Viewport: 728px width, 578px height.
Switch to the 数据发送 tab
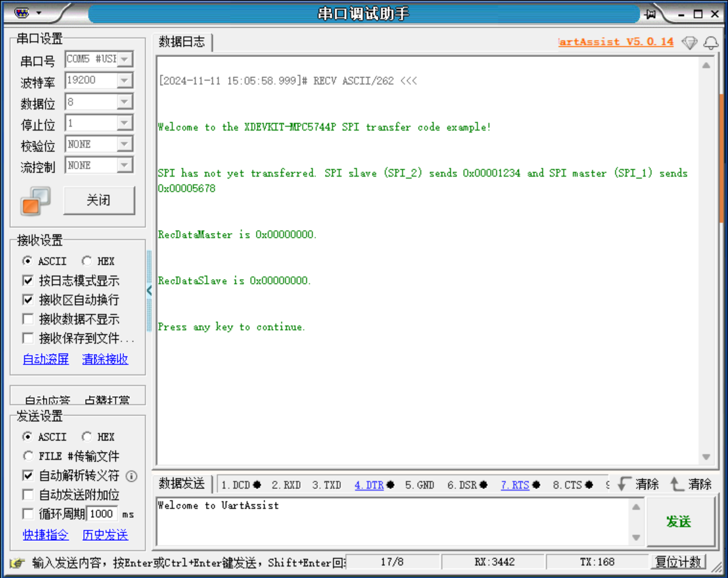pyautogui.click(x=182, y=484)
